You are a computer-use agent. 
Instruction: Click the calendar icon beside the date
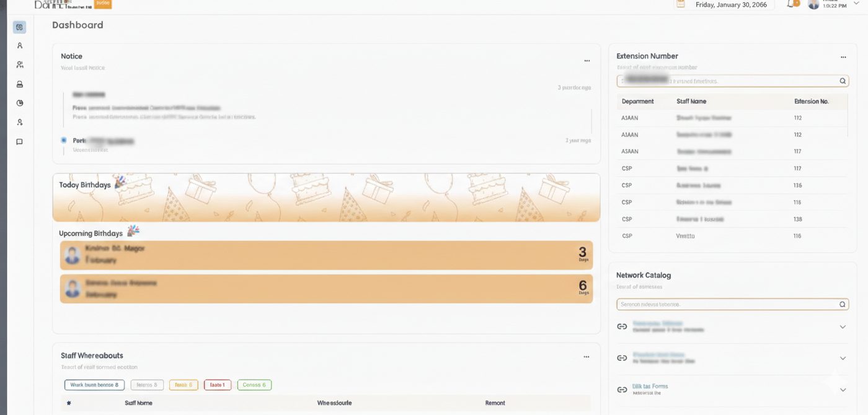[681, 4]
